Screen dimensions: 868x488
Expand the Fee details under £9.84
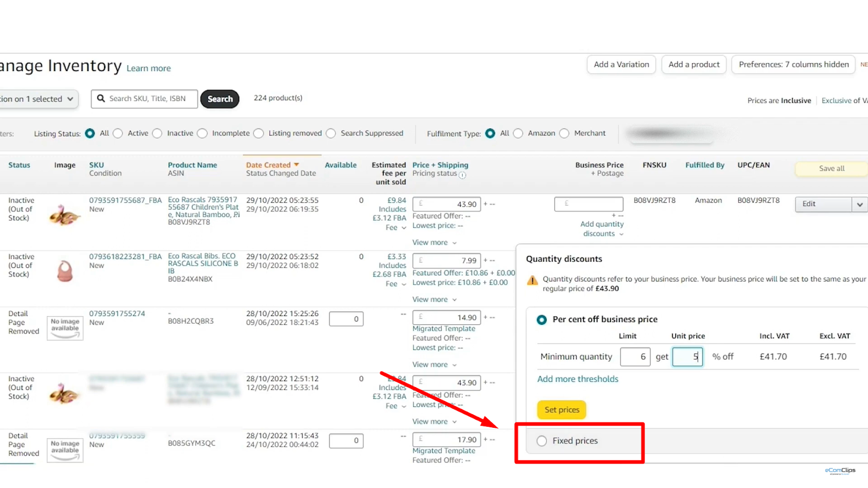click(x=396, y=228)
